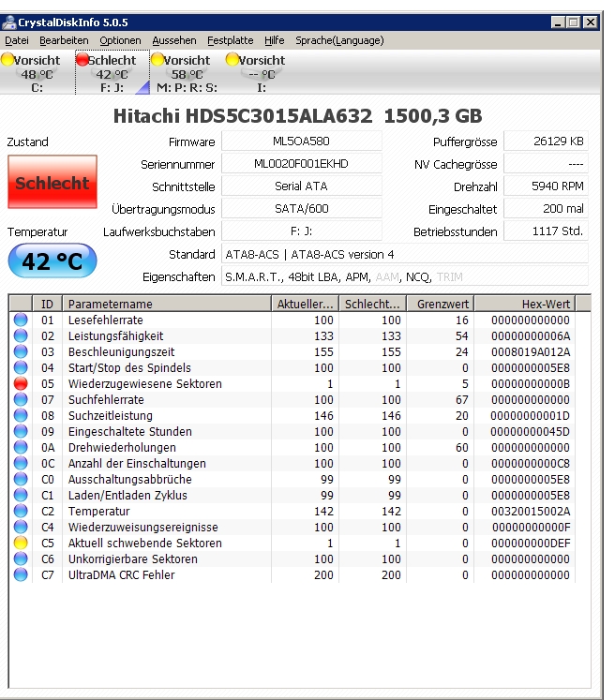Click the blue status dot for Beschleunigungszeit

21,351
